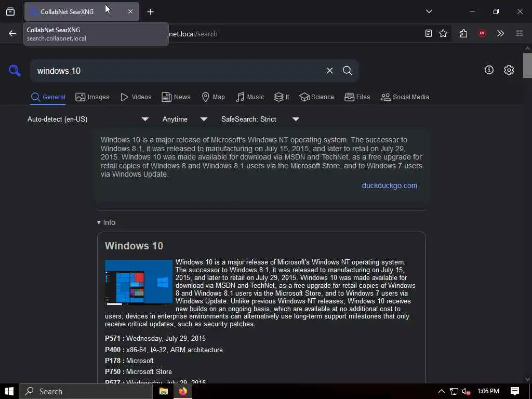The image size is (532, 399).
Task: Click the P571 Wednesday, July 29, 2015 row
Action: (155, 338)
